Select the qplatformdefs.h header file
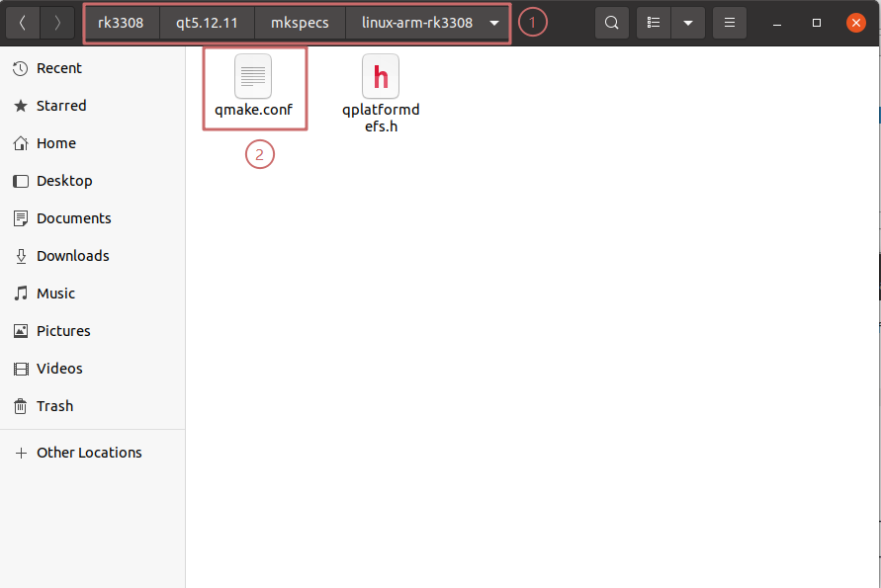This screenshot has width=881, height=588. [381, 77]
